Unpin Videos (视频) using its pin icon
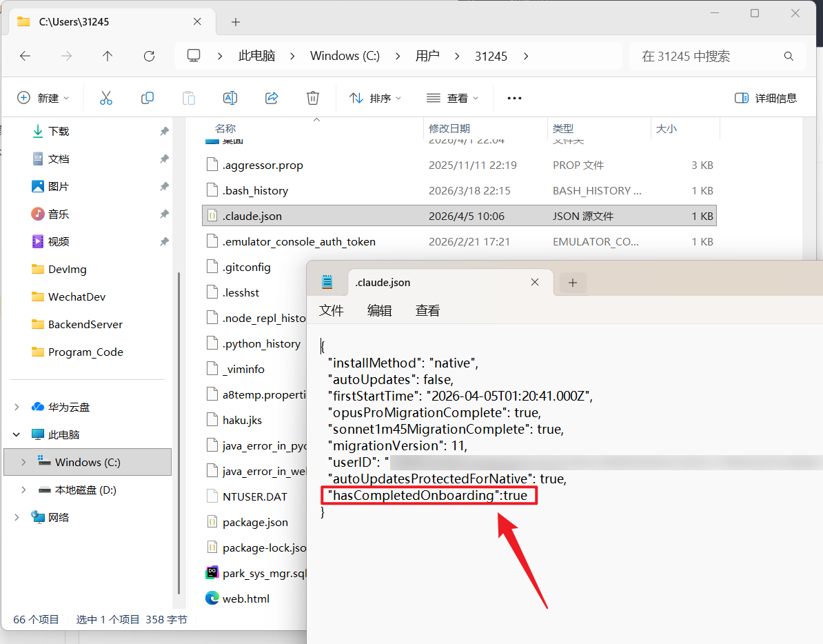Screen dimensions: 823x644 pos(164,241)
